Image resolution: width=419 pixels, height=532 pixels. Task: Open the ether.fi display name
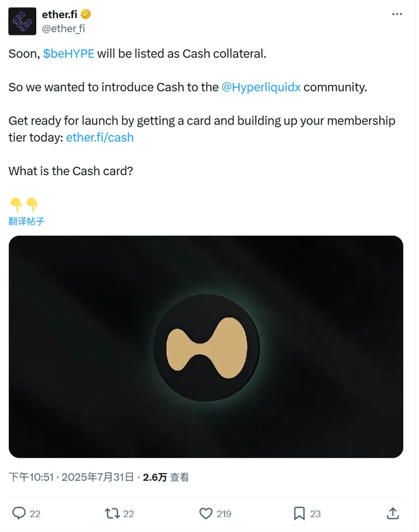tap(60, 14)
